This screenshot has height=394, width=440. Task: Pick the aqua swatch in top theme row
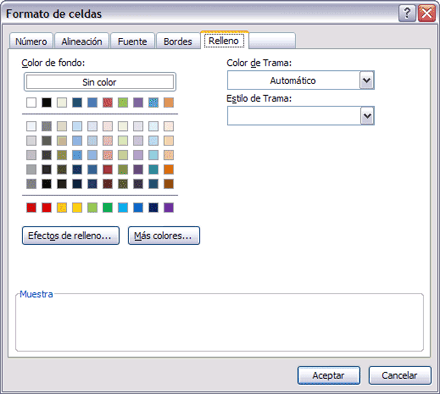(153, 102)
